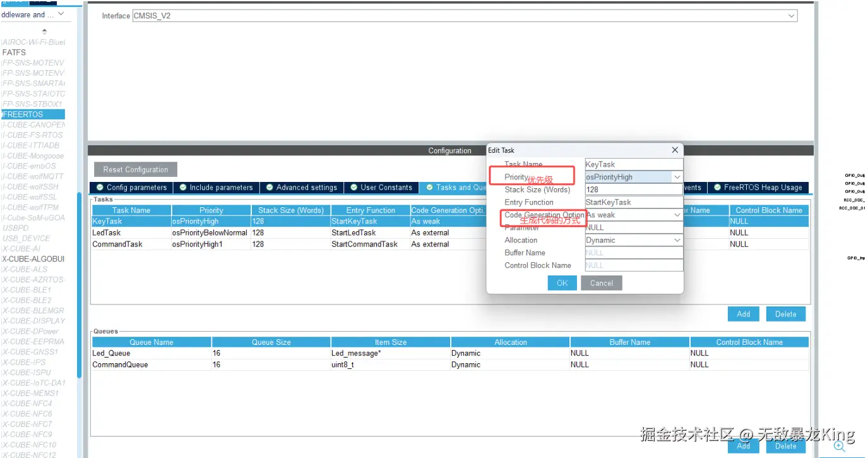
Task: Select the Tasks and Queues tab
Action: click(453, 188)
